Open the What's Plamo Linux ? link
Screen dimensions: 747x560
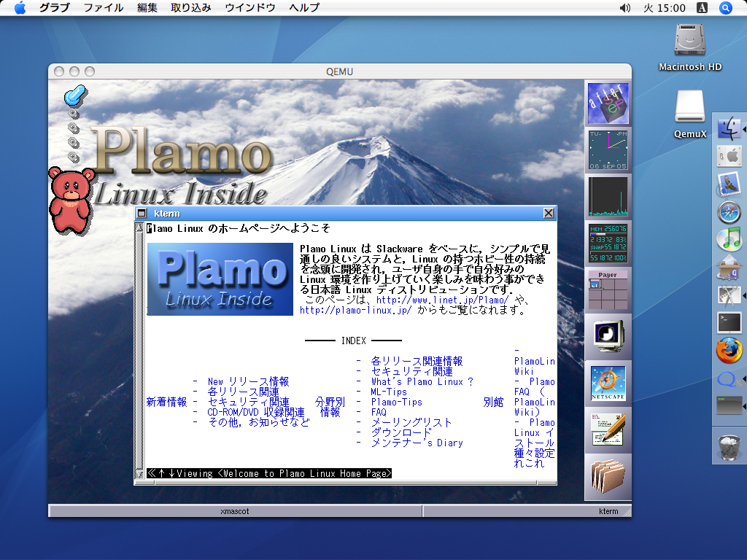click(x=422, y=381)
